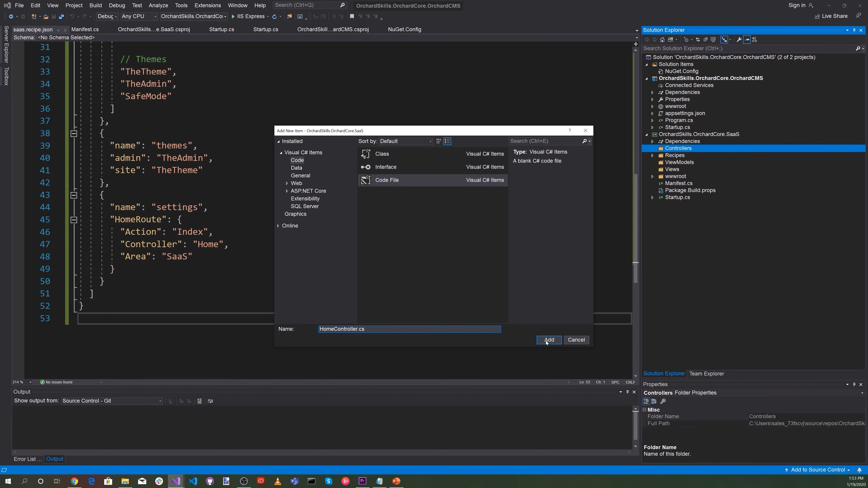Viewport: 868px width, 488px height.
Task: Click the Open File toolbar icon
Action: click(46, 16)
